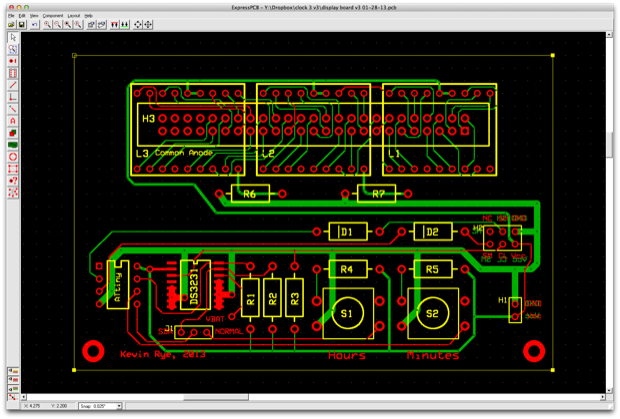
Task: Select the arrow pointer tool
Action: pos(13,38)
